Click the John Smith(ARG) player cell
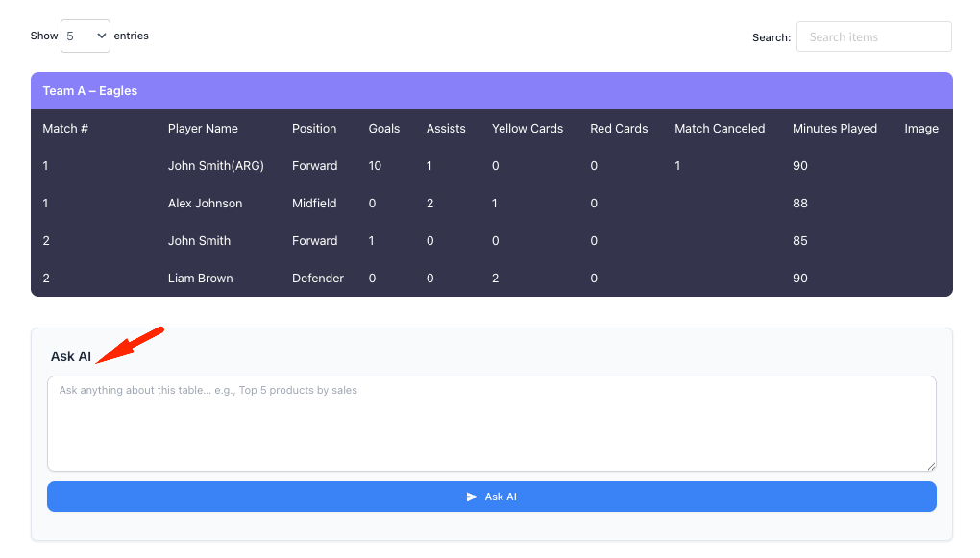The image size is (980, 558). 216,166
